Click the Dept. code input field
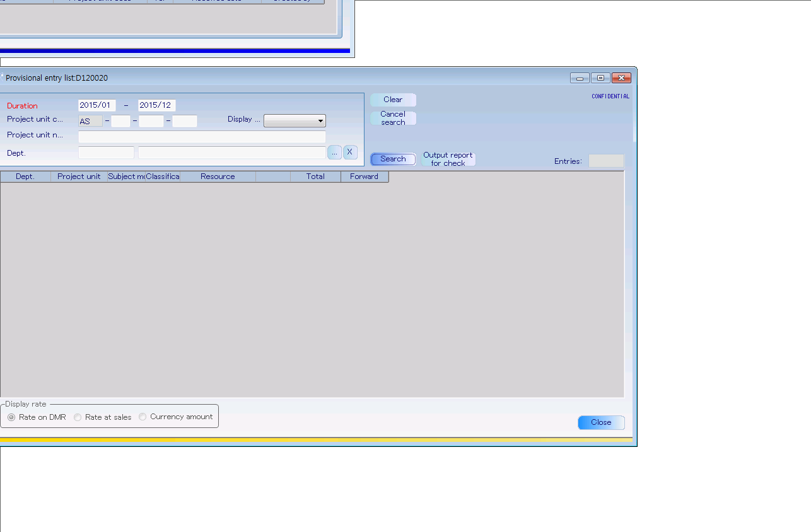The width and height of the screenshot is (811, 532). (x=106, y=153)
